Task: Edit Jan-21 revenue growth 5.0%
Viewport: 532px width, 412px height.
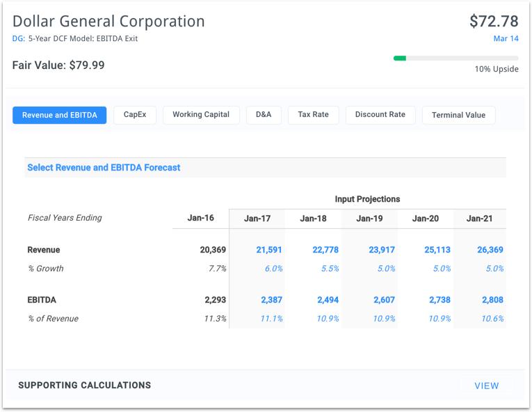Action: 494,269
